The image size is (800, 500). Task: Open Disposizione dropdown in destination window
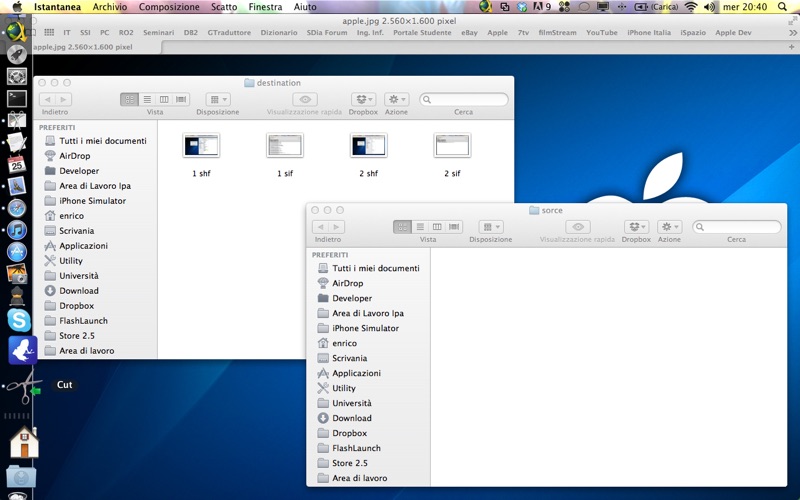(218, 99)
